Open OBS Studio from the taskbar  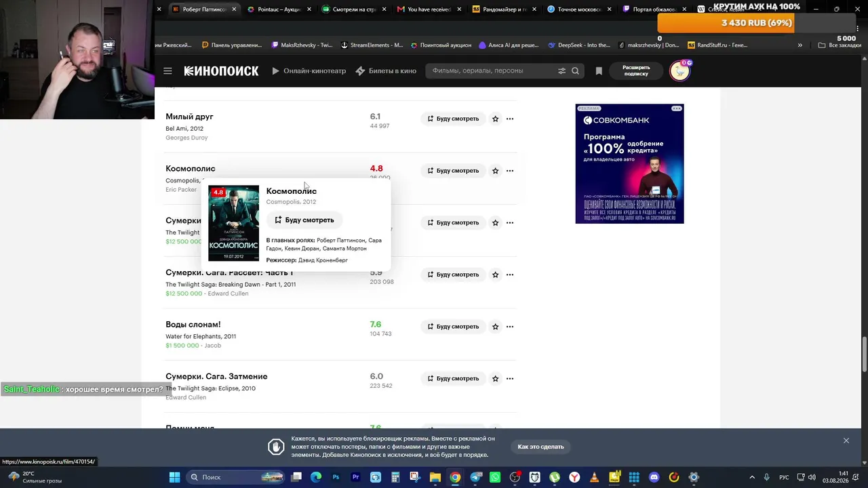pyautogui.click(x=515, y=477)
